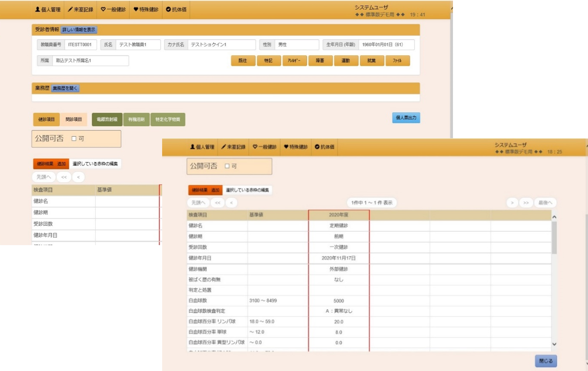Viewport: 588px width, 371px height.
Task: Click the 生年月日 (年齢) field
Action: [x=386, y=45]
